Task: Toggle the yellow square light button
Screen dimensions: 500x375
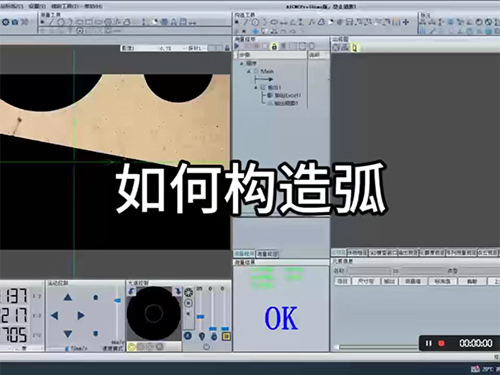Action: pos(226,336)
